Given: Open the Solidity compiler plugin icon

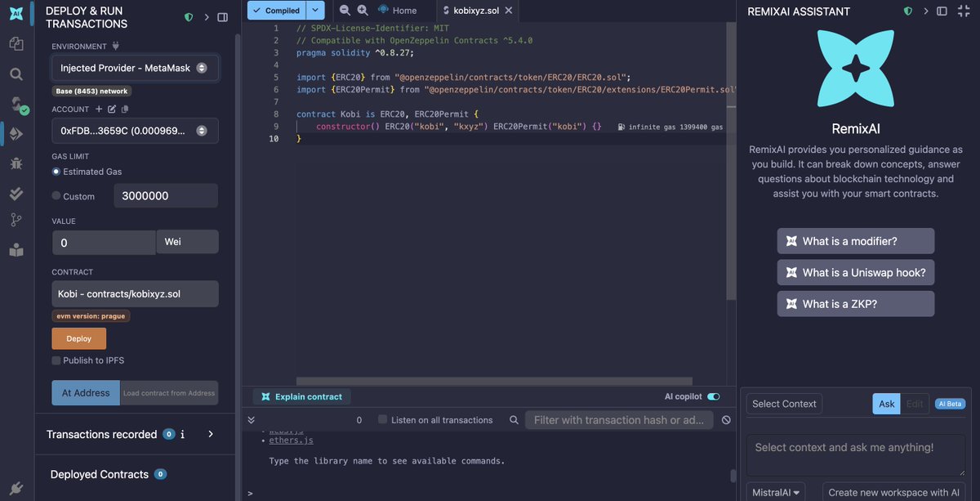Looking at the screenshot, I should 16,104.
